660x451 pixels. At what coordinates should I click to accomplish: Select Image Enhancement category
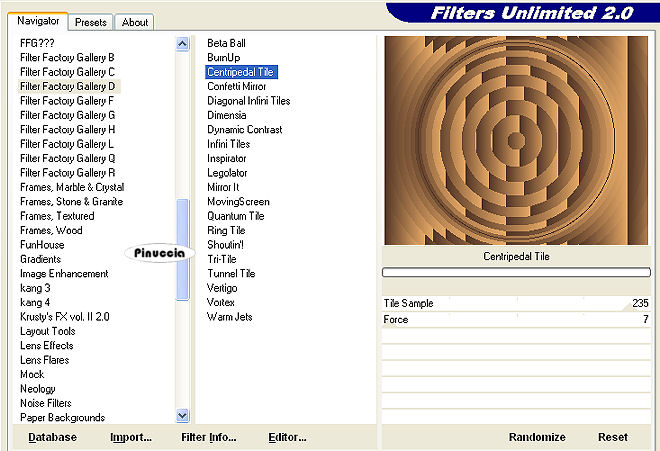pos(64,274)
